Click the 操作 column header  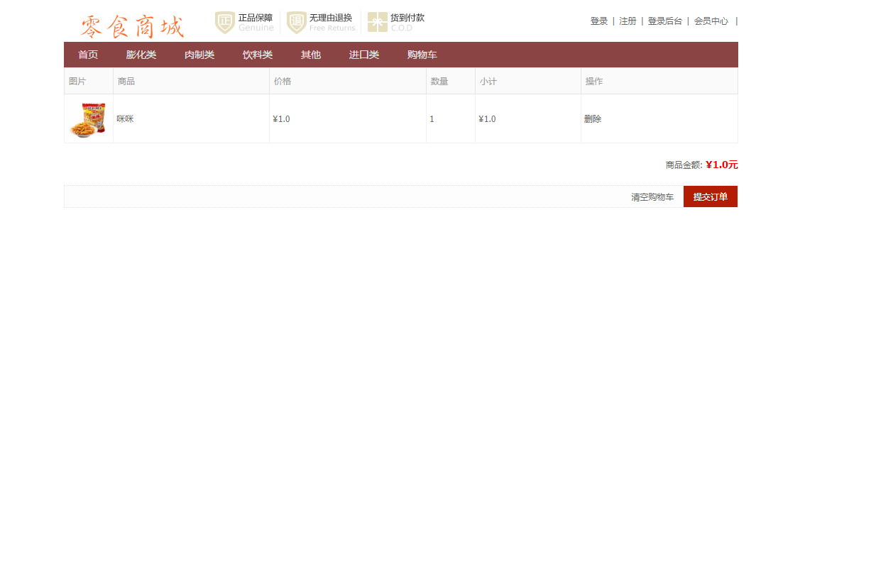click(594, 82)
